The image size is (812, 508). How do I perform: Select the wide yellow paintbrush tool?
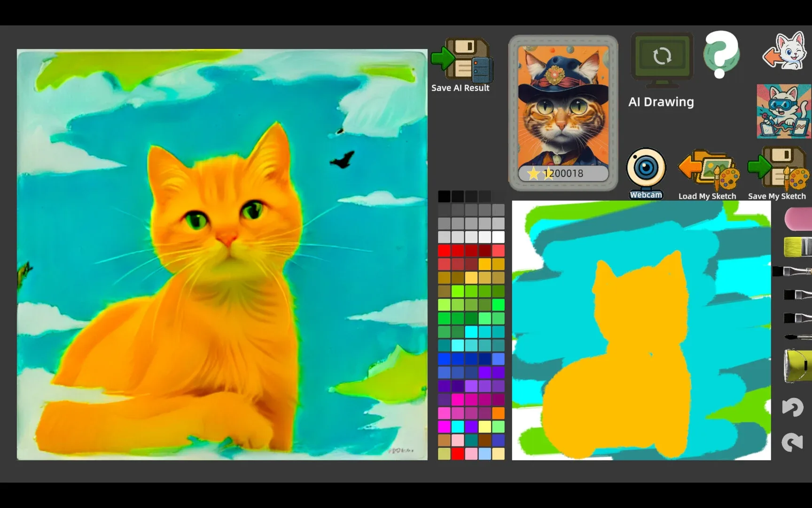798,246
